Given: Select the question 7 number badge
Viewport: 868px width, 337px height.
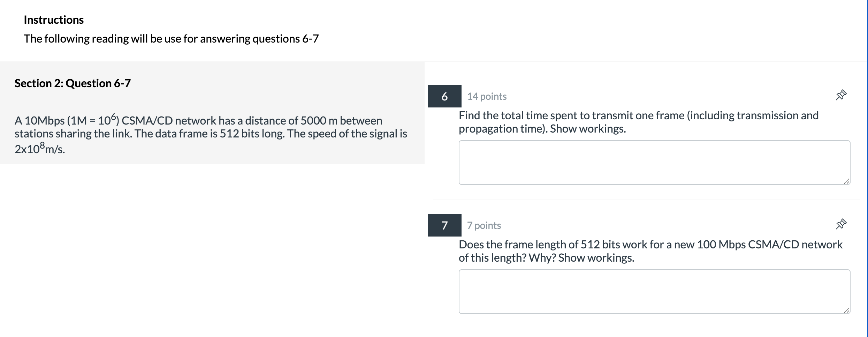Looking at the screenshot, I should point(445,225).
